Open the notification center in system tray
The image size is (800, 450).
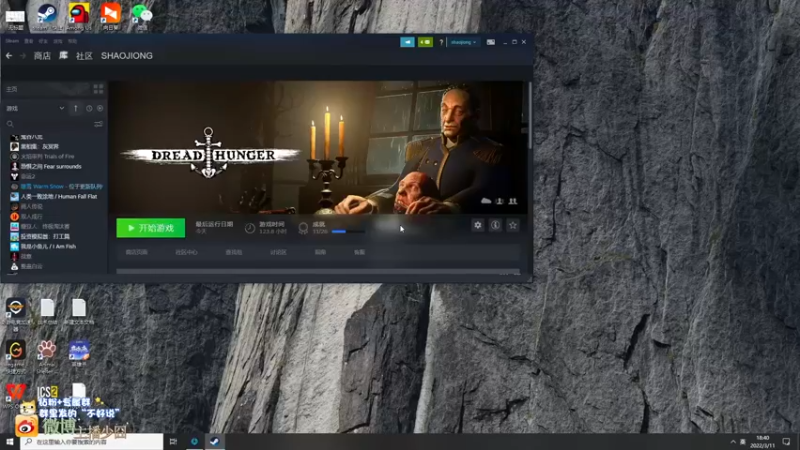pos(786,441)
